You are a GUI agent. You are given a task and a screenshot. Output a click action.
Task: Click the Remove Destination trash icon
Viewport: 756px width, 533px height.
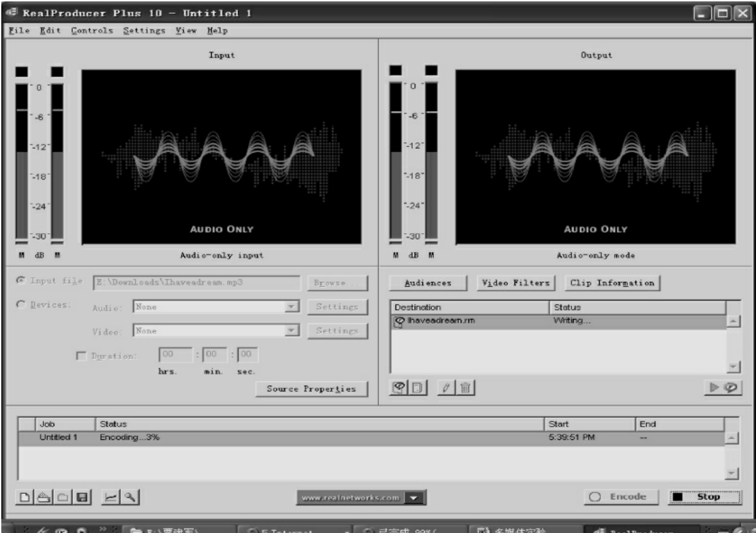[x=465, y=388]
